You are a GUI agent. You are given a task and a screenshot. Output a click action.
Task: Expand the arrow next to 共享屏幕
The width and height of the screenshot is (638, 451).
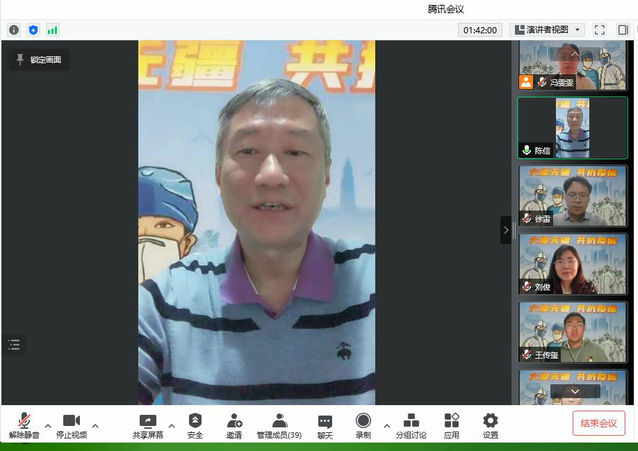tap(171, 425)
